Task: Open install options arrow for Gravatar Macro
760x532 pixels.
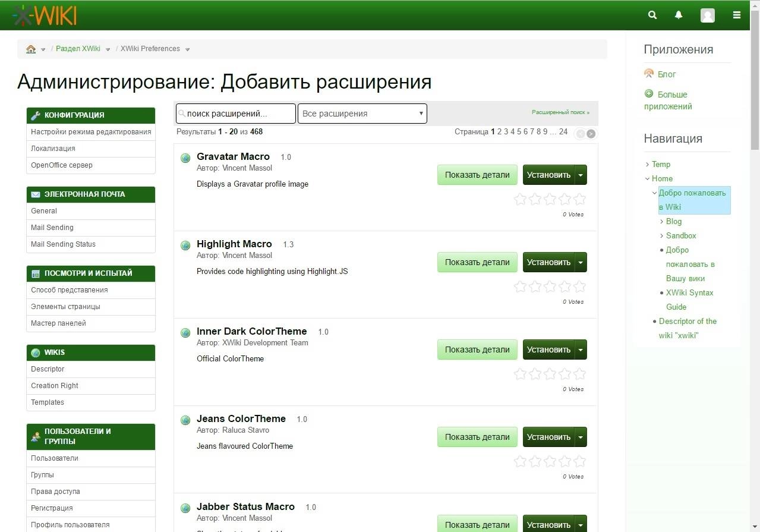Action: pos(581,175)
